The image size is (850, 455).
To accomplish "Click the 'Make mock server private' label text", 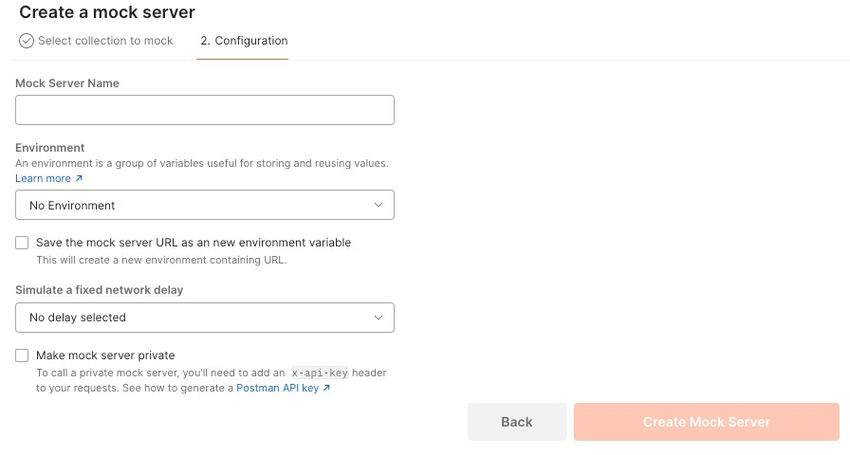I will [105, 355].
